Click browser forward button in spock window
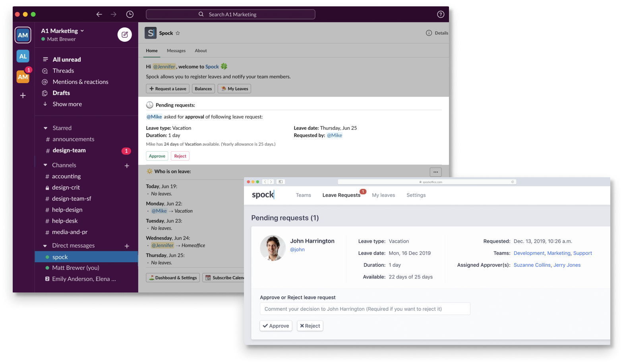623x364 pixels. tap(271, 182)
